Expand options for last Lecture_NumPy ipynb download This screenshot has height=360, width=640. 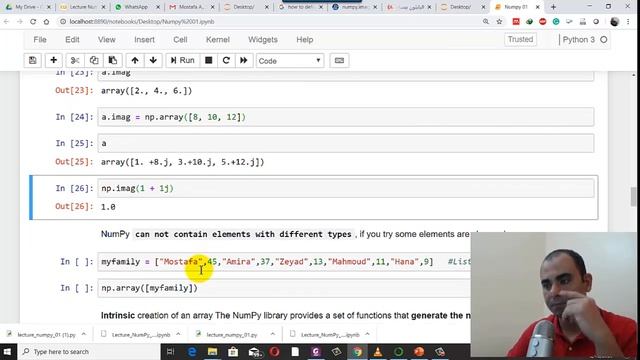pyautogui.click(x=367, y=334)
